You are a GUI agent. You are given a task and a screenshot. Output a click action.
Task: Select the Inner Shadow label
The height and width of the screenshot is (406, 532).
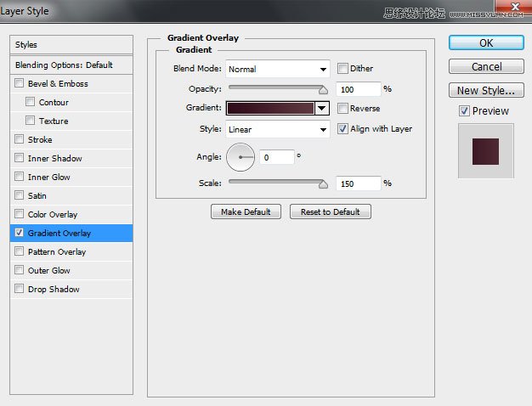[x=55, y=158]
